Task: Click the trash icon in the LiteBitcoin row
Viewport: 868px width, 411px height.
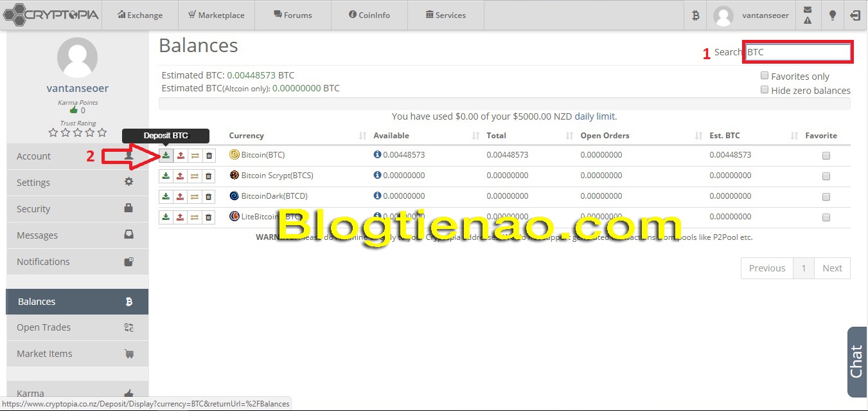Action: (209, 217)
